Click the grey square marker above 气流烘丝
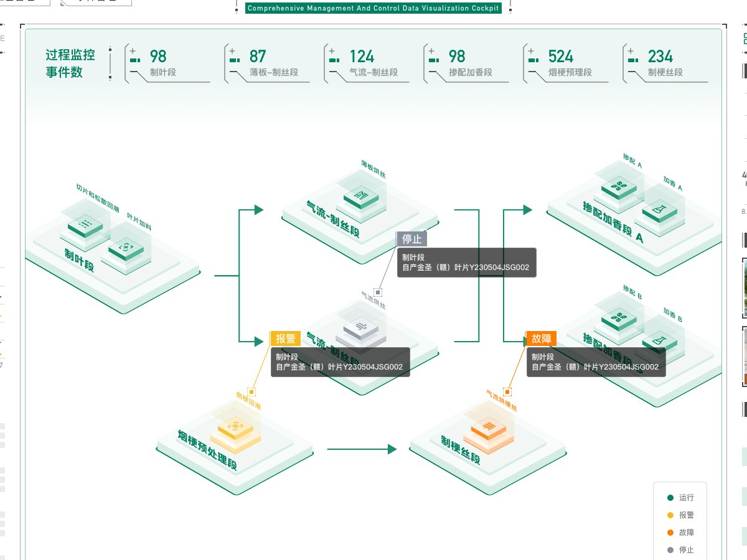 click(x=378, y=292)
